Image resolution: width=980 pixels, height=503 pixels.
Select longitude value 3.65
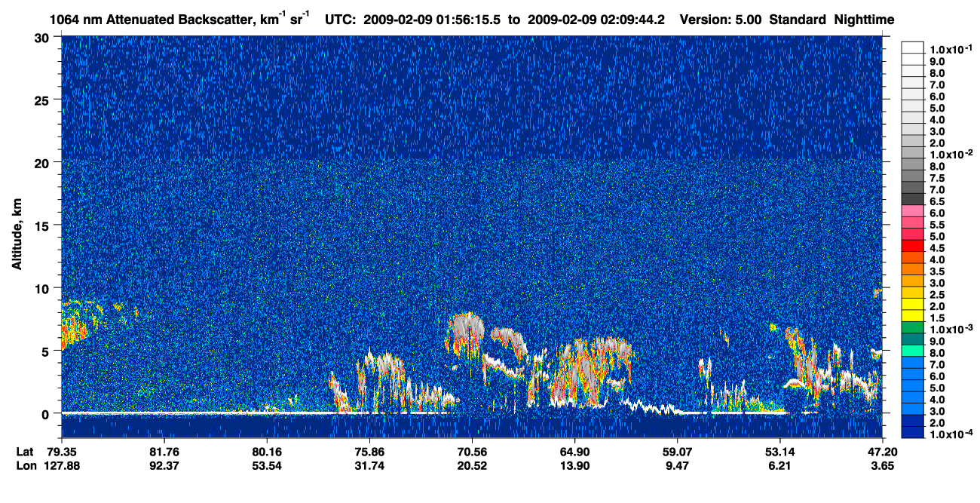[884, 465]
